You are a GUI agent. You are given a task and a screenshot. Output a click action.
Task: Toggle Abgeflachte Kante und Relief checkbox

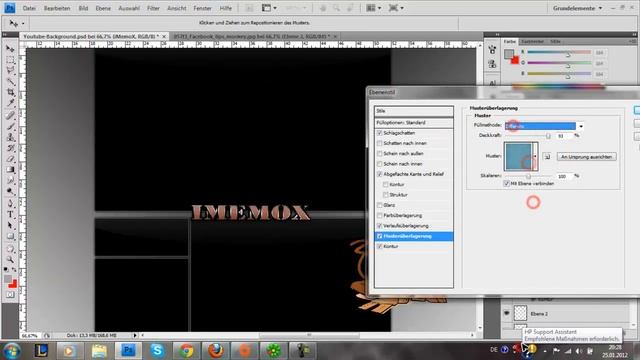(x=380, y=174)
